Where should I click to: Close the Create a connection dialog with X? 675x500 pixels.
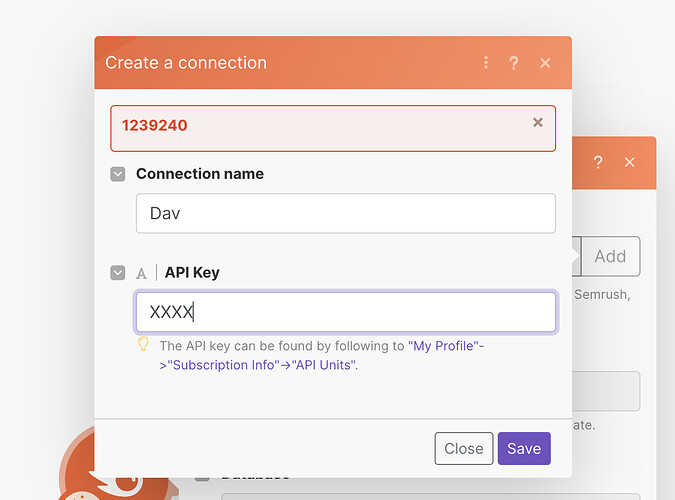pyautogui.click(x=545, y=62)
